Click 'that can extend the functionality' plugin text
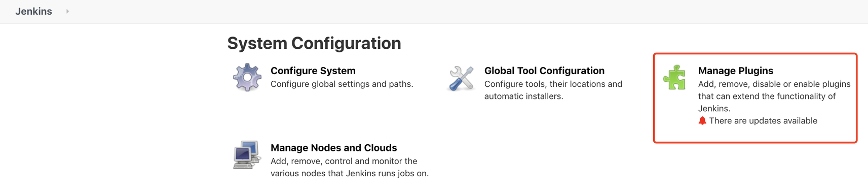 point(767,96)
